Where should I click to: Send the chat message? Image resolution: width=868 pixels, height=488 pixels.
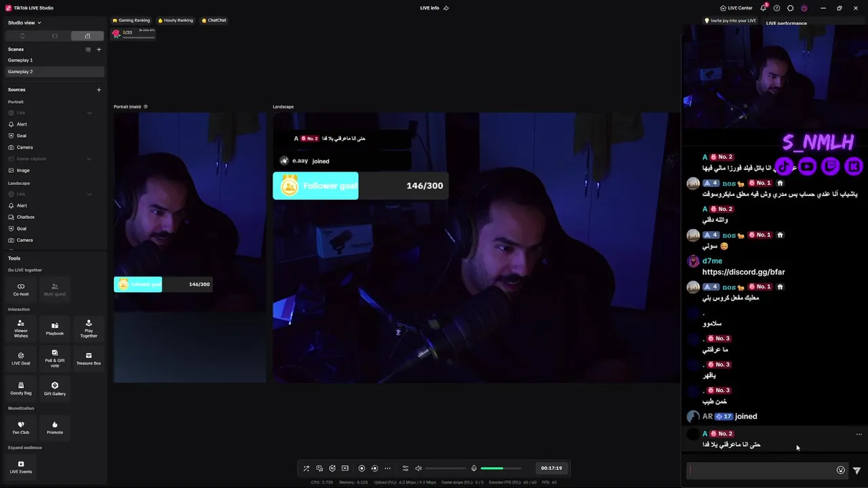click(856, 470)
